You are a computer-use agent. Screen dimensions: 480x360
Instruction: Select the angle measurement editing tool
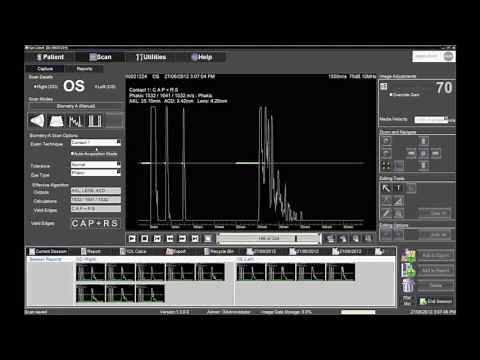pyautogui.click(x=398, y=201)
